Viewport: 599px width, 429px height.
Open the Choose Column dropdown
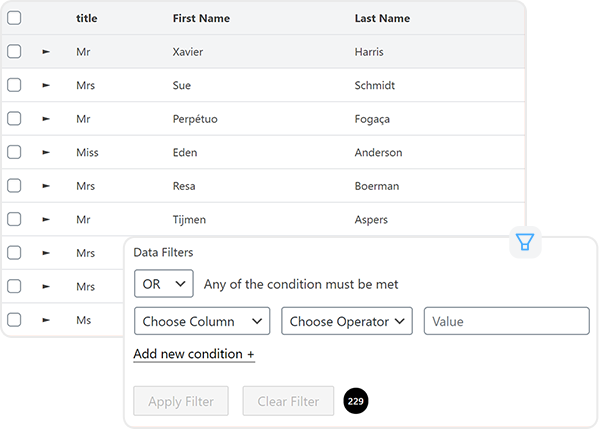click(x=202, y=321)
